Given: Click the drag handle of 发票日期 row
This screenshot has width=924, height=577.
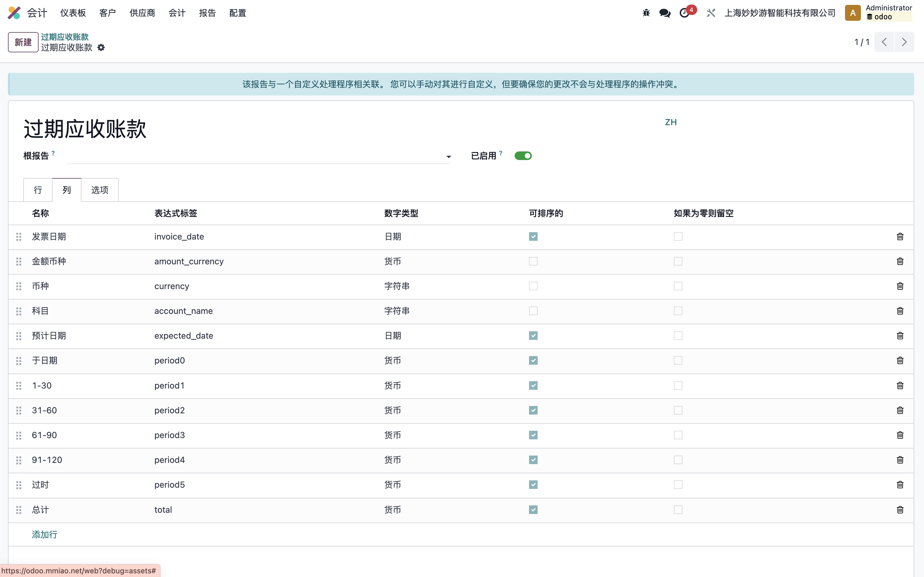Looking at the screenshot, I should (19, 236).
